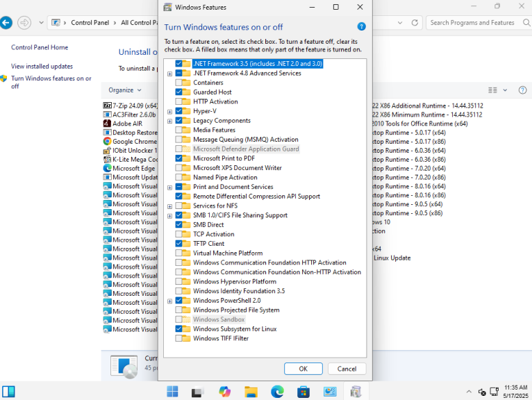
Task: Click K-Lite Mega Codec icon
Action: 107,160
